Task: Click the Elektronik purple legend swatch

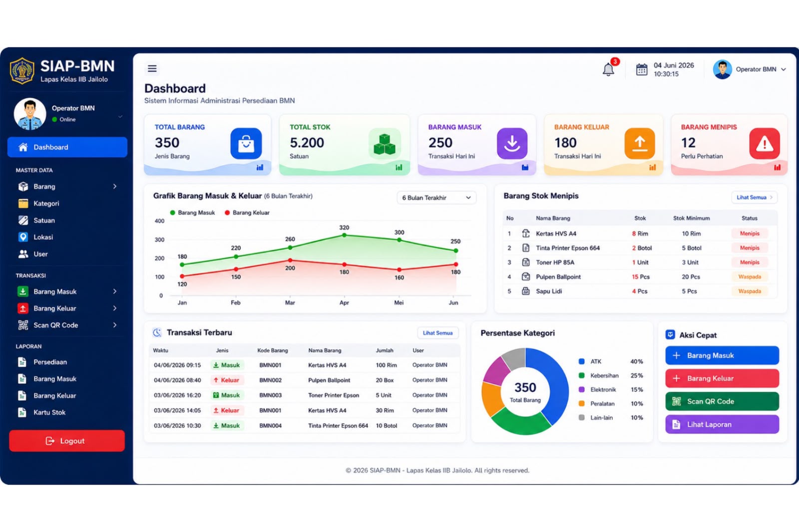Action: tap(582, 389)
